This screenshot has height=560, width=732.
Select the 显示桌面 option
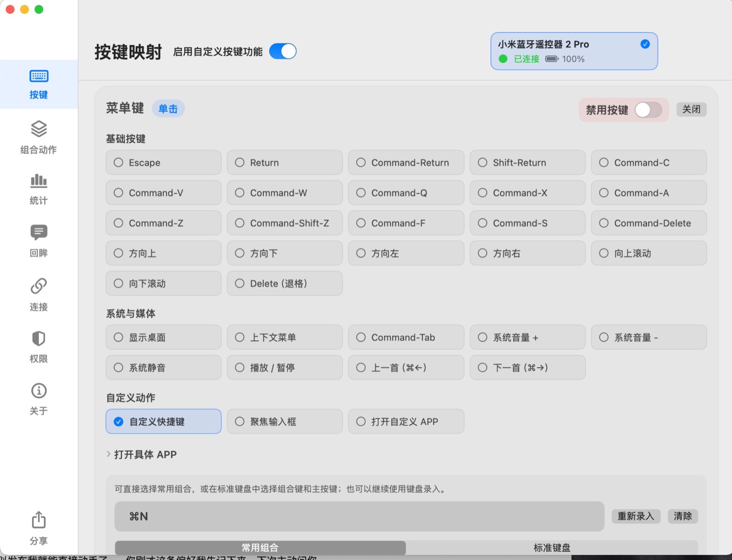pos(163,337)
